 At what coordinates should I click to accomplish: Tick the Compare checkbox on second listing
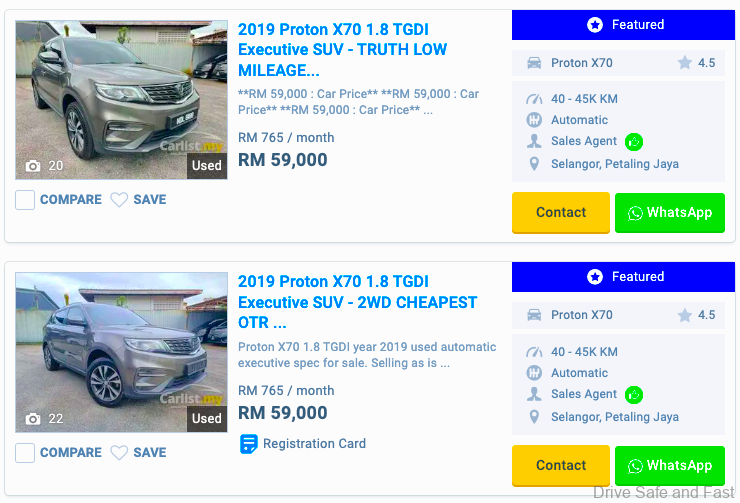pos(25,453)
